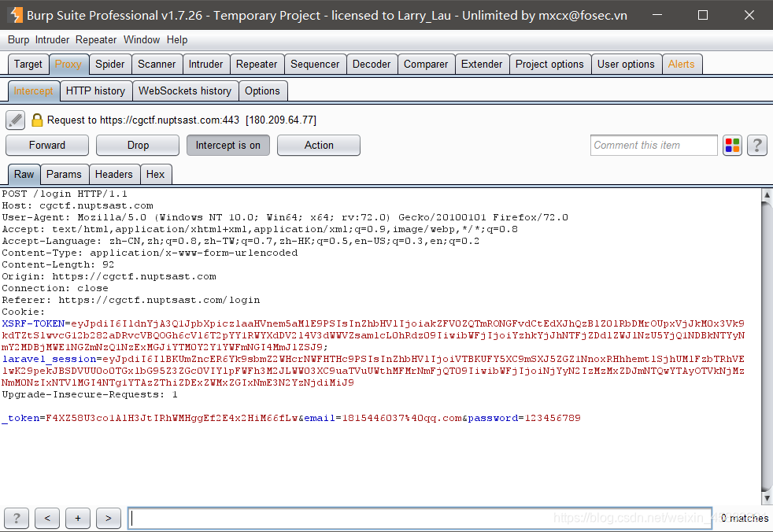773x532 pixels.
Task: Select the Proxy tab
Action: [x=68, y=64]
